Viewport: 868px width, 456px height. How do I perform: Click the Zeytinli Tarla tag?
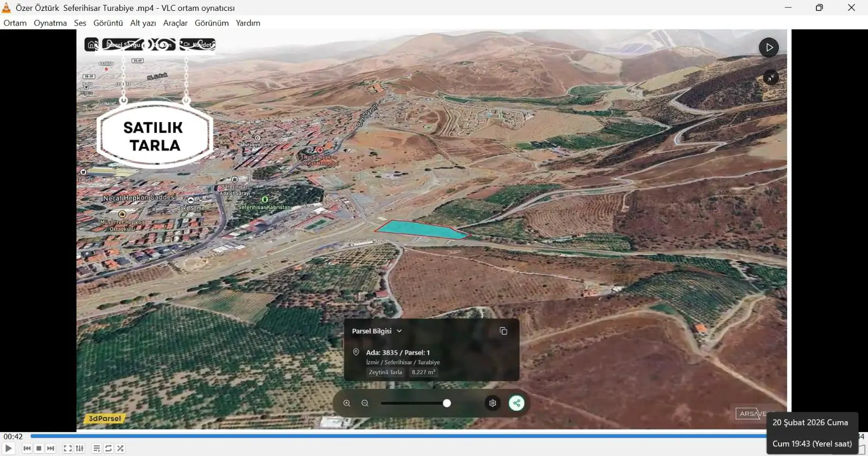386,372
